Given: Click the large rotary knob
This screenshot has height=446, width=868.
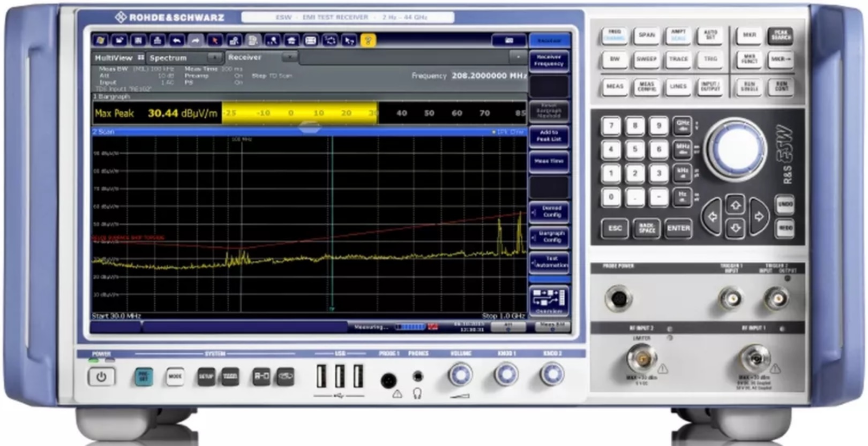Looking at the screenshot, I should 735,150.
